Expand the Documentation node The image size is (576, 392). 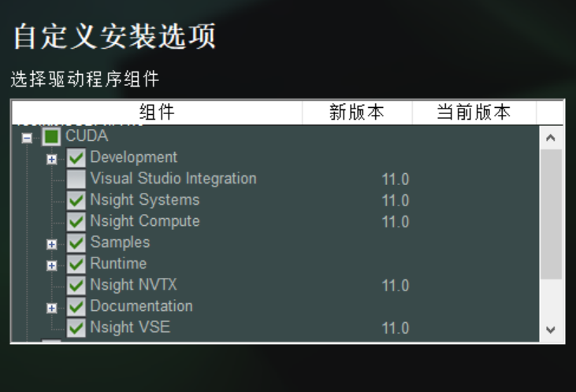pyautogui.click(x=52, y=308)
